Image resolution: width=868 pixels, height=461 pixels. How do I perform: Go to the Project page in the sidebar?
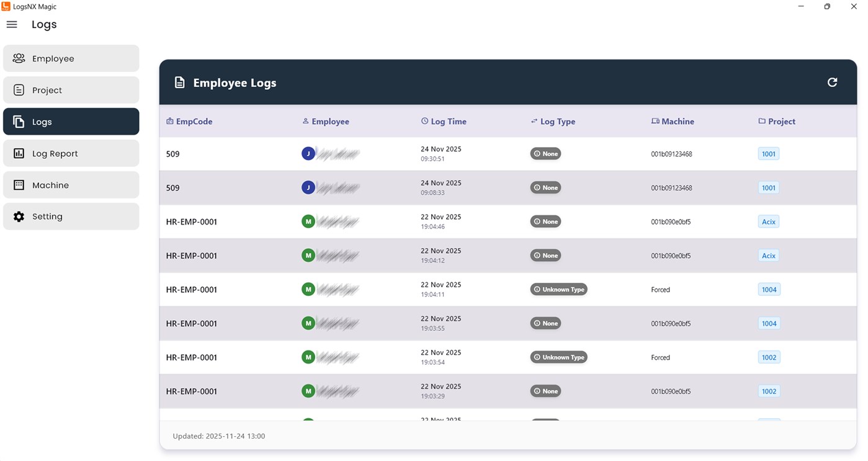71,90
